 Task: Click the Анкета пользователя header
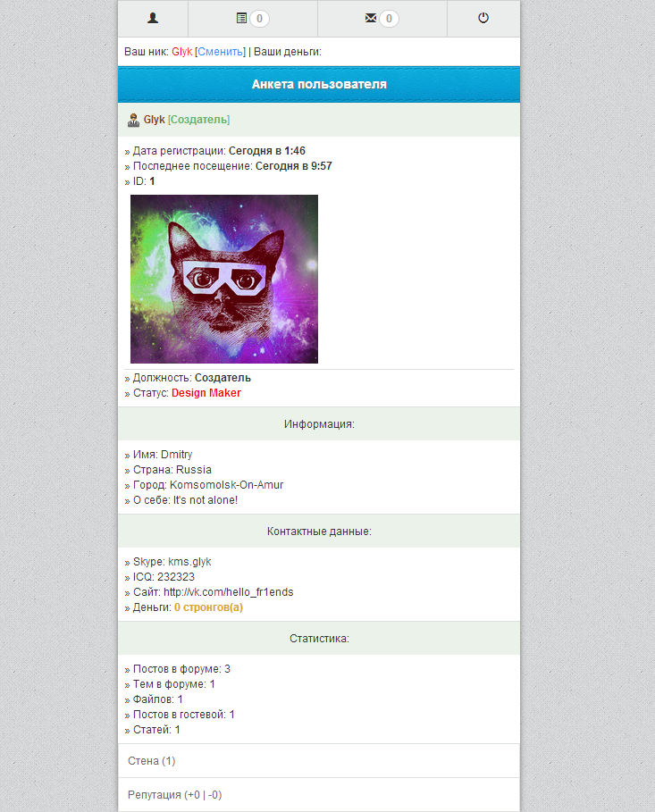(x=319, y=84)
